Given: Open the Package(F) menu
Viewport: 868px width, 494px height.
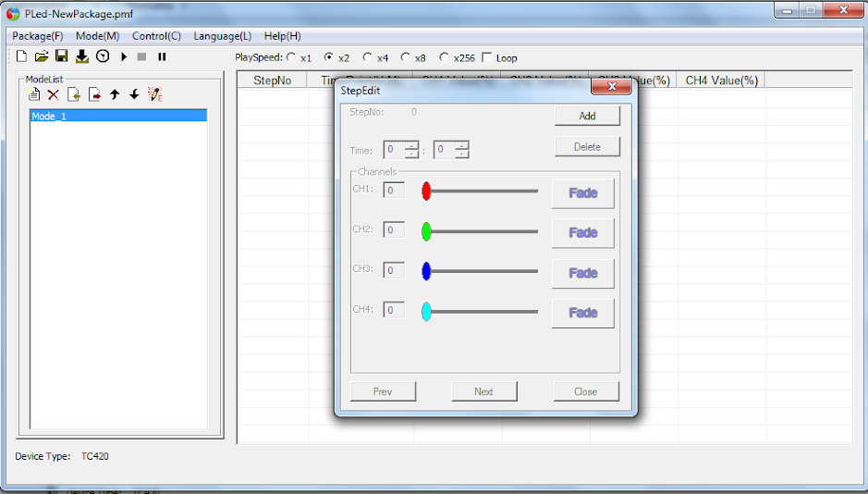Looking at the screenshot, I should (38, 36).
